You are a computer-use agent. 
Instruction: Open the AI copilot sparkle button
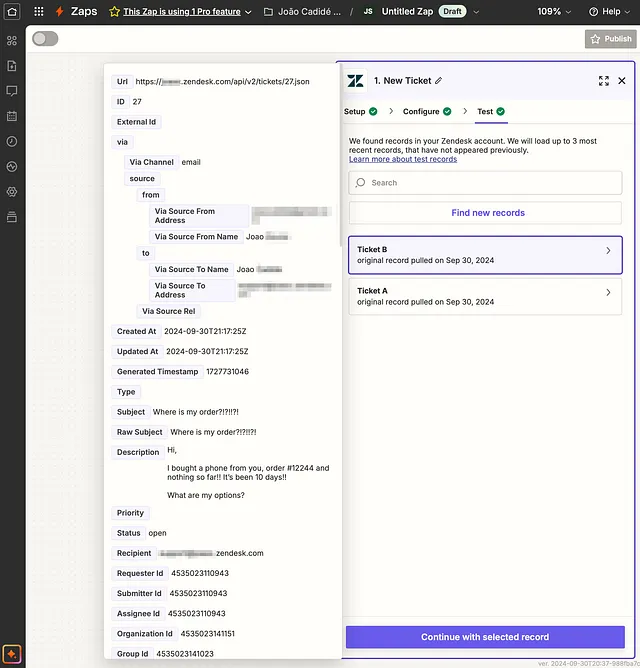12,654
